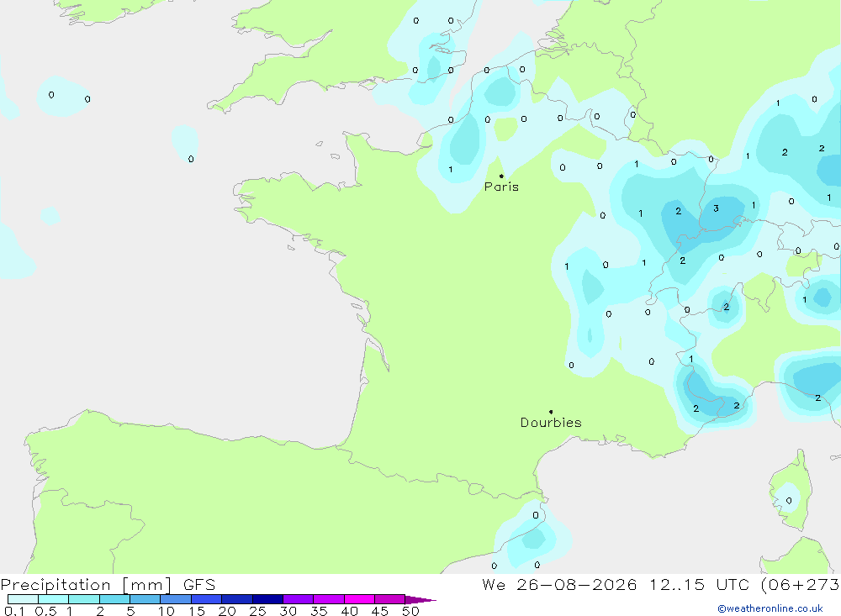841x616 pixels.
Task: Click the Paris city label
Action: [x=501, y=187]
